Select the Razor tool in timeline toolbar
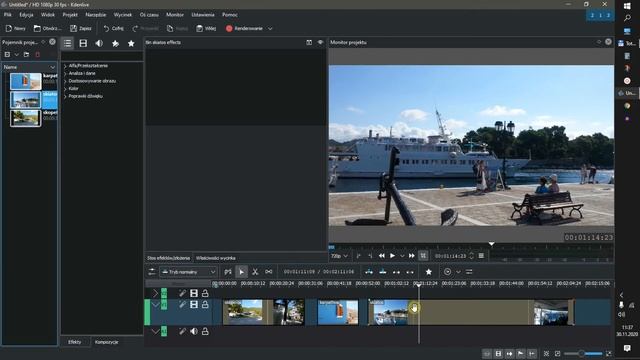Viewport: 640px width, 360px height. click(255, 272)
